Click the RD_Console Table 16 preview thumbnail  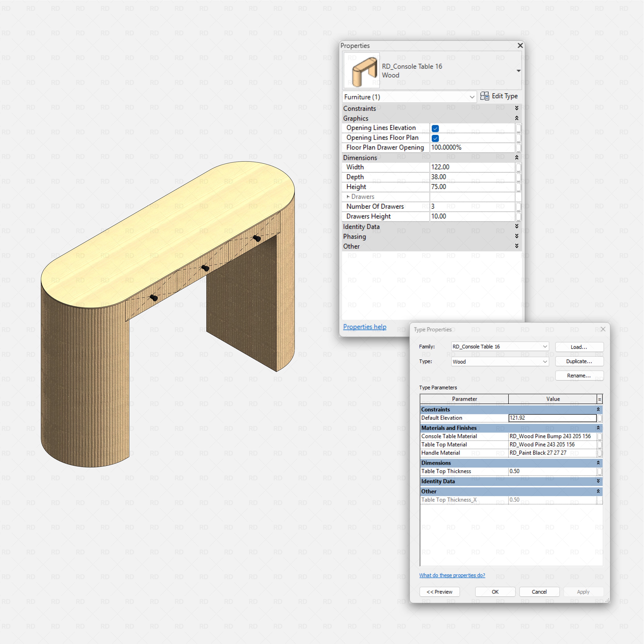click(x=361, y=70)
